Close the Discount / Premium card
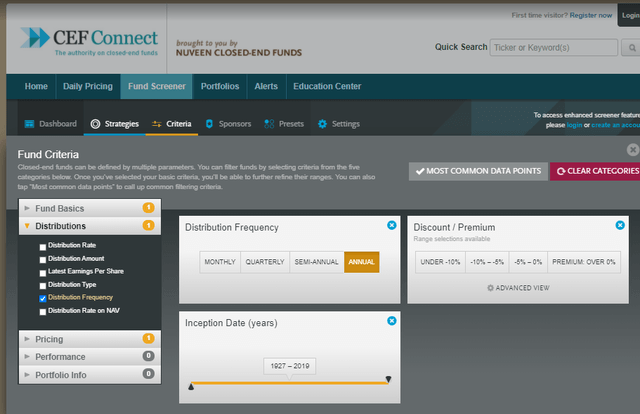 tap(620, 225)
